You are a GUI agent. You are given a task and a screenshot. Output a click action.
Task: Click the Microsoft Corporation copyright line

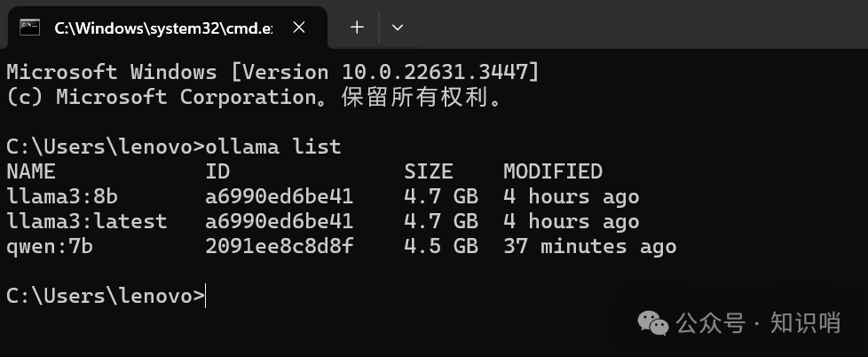254,97
